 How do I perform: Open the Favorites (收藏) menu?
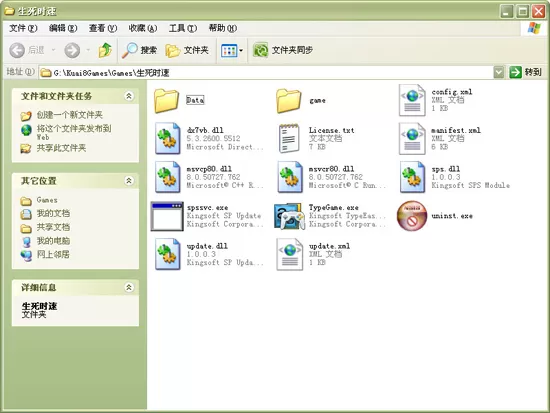coord(143,28)
